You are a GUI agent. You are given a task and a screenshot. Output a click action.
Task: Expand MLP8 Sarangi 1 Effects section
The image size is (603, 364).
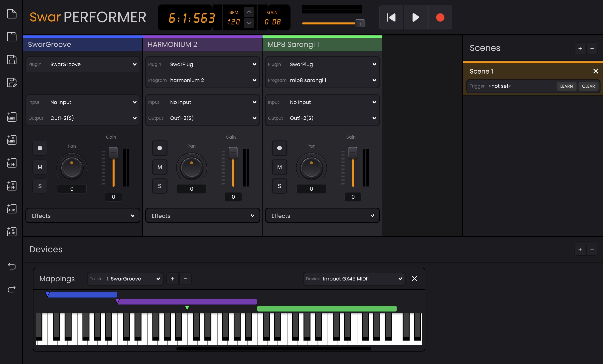(322, 216)
